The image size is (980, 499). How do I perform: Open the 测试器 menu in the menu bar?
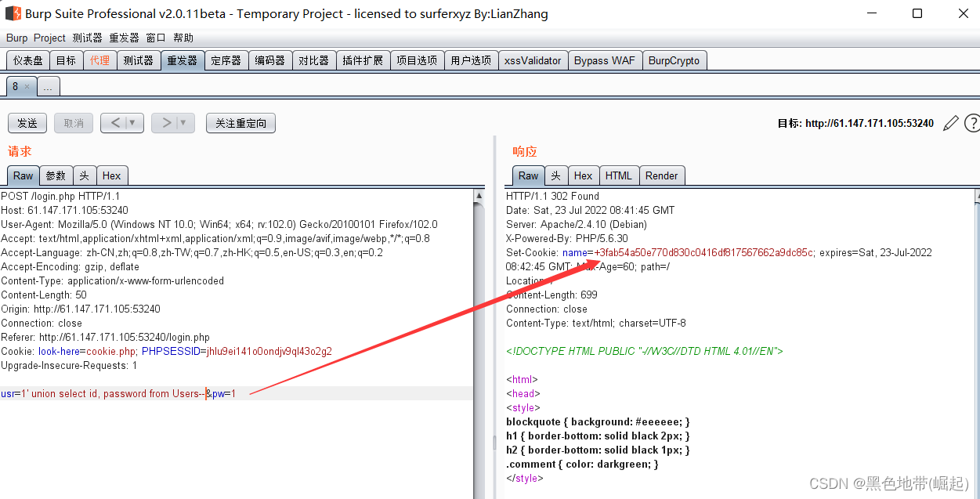pos(87,38)
